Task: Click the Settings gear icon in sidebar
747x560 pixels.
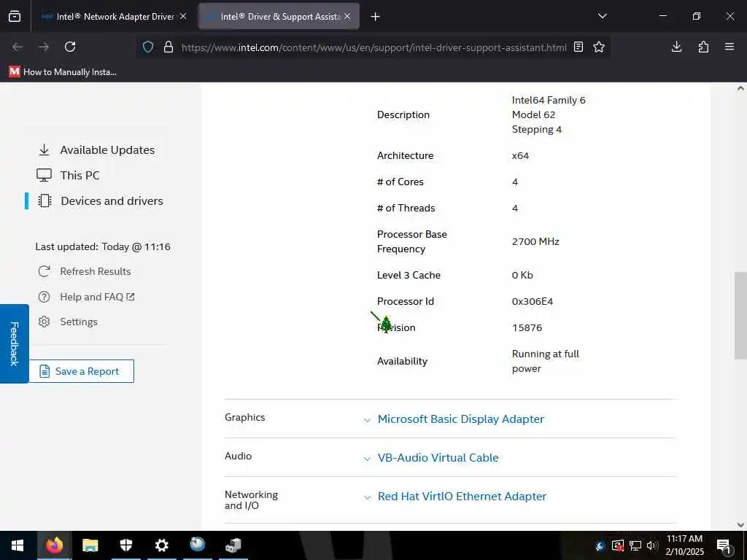Action: [x=44, y=322]
